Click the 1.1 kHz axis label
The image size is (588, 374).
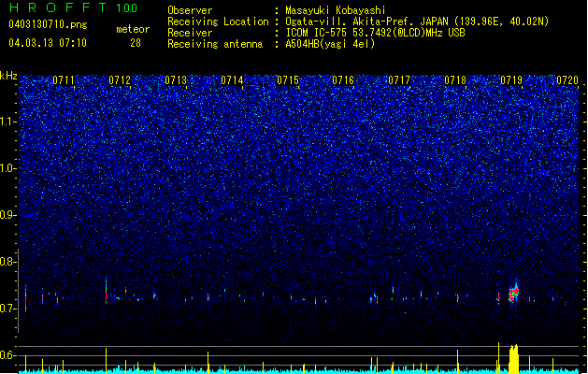coord(8,122)
